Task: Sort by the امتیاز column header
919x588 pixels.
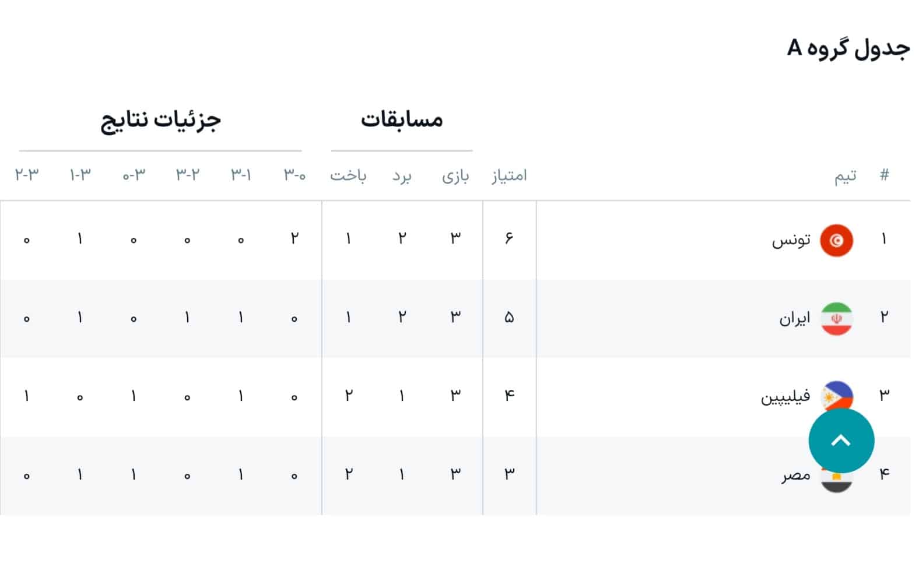Action: click(x=509, y=175)
